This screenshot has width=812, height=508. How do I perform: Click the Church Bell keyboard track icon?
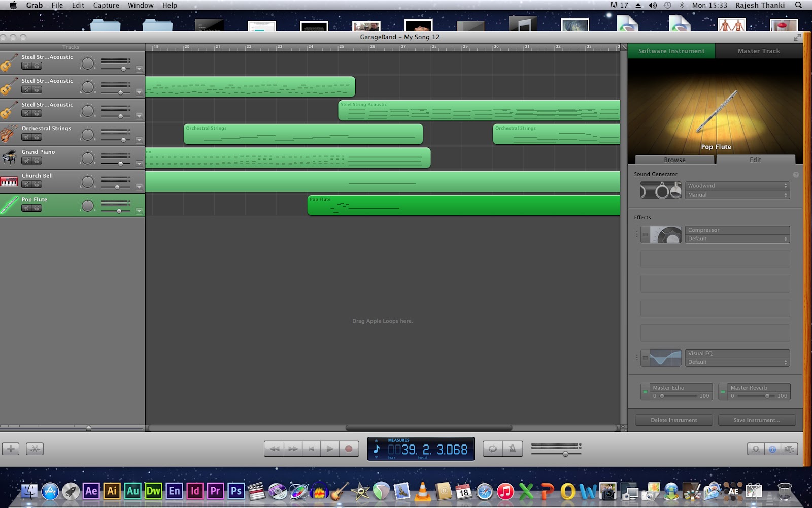tap(9, 181)
